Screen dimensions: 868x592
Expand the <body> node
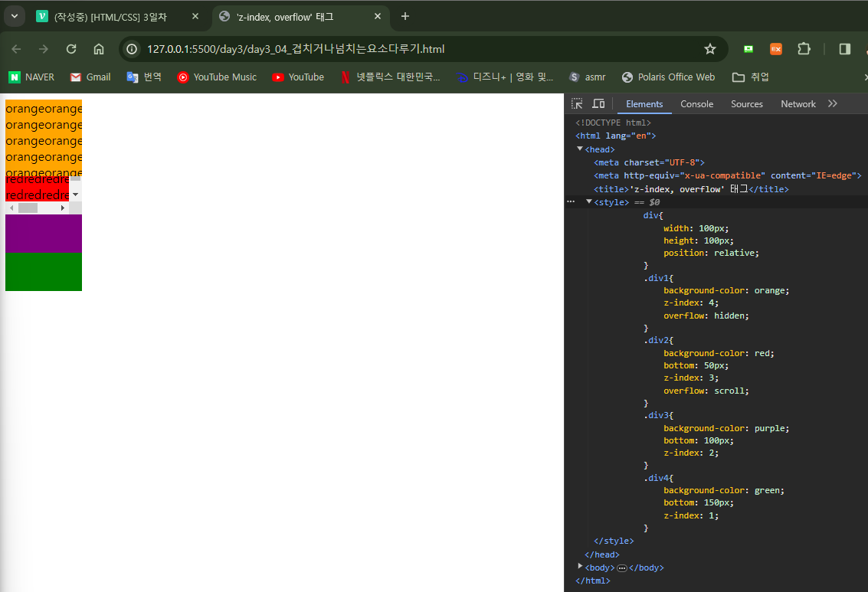(580, 567)
